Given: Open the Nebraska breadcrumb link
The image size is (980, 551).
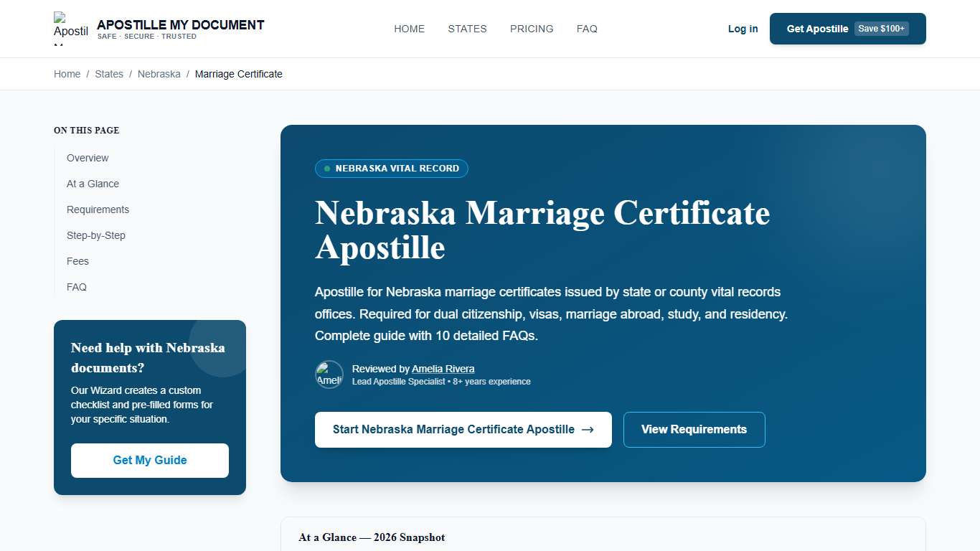Looking at the screenshot, I should click(x=159, y=74).
